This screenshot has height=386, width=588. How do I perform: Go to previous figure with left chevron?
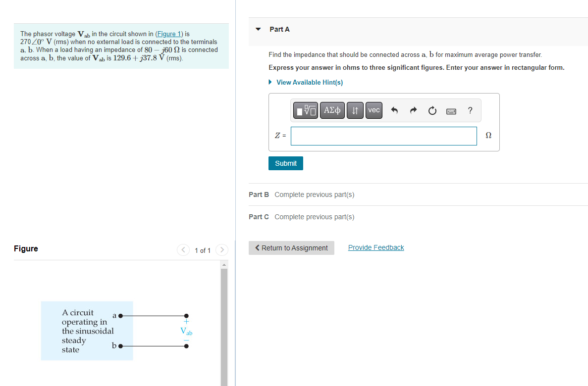point(183,250)
